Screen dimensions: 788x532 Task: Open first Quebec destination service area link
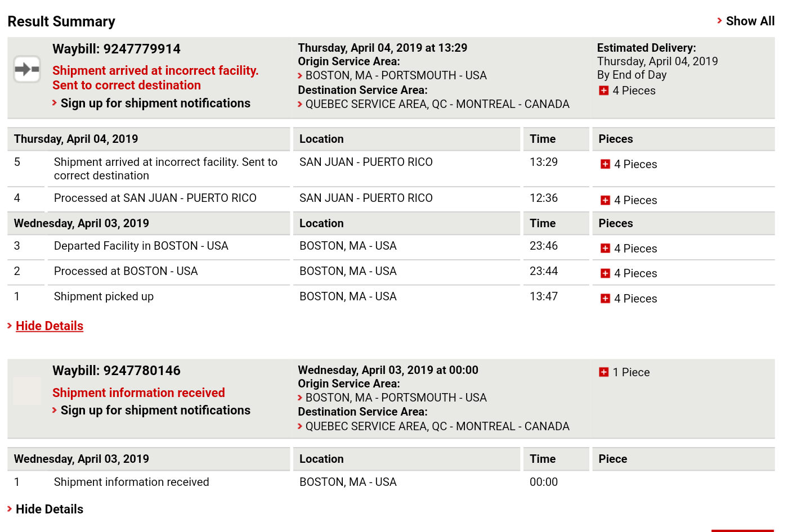[437, 104]
